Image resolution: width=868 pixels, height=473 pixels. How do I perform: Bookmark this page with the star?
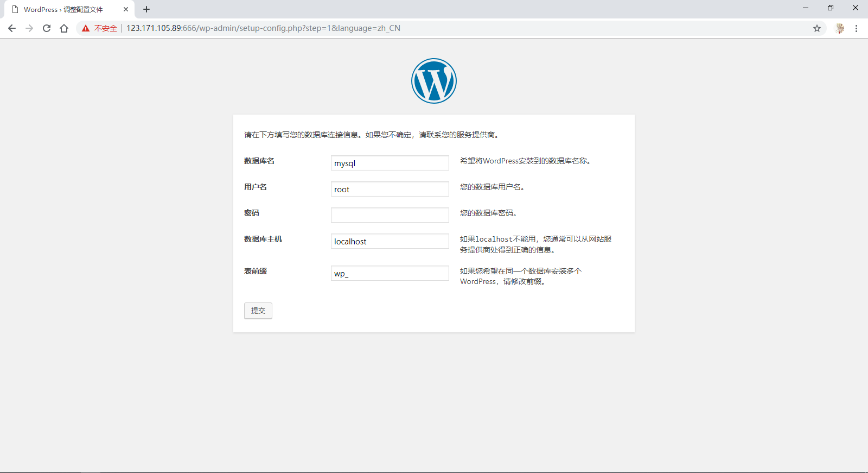pyautogui.click(x=816, y=28)
